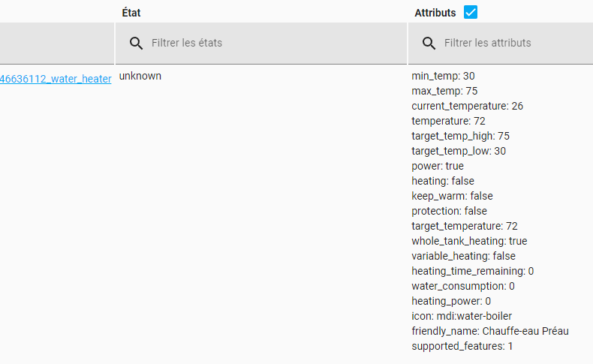593x364 pixels.
Task: Select the whole_tank_heating: true attribute
Action: pos(469,241)
